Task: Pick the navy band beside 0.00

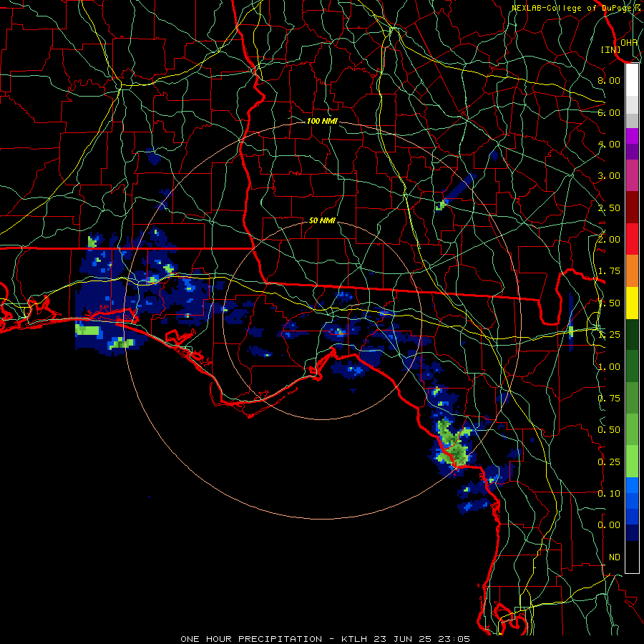Action: coord(632,533)
